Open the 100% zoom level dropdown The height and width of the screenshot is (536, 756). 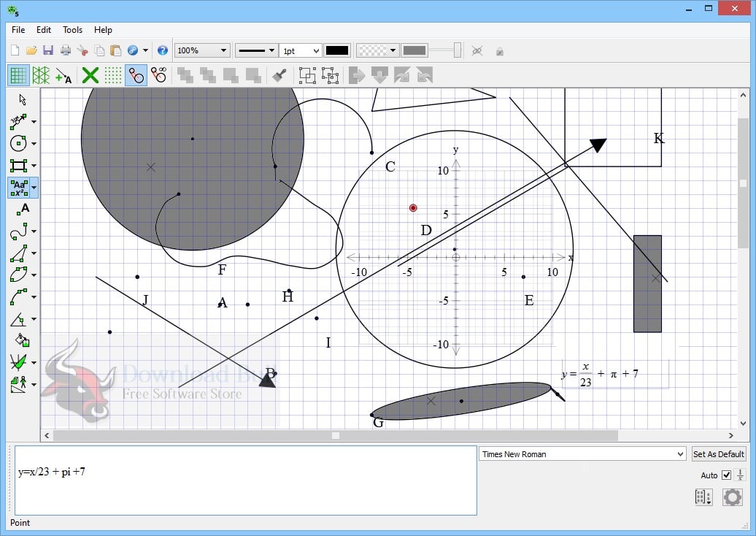[x=202, y=50]
